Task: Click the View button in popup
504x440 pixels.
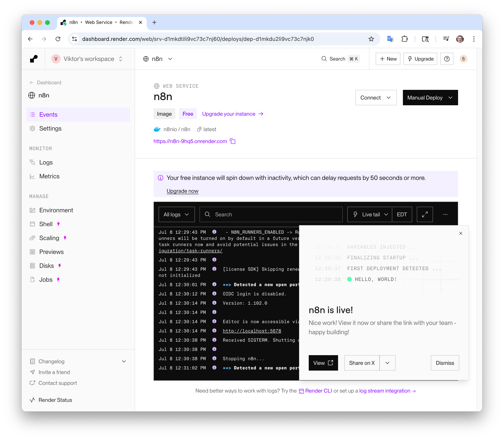Action: click(323, 363)
